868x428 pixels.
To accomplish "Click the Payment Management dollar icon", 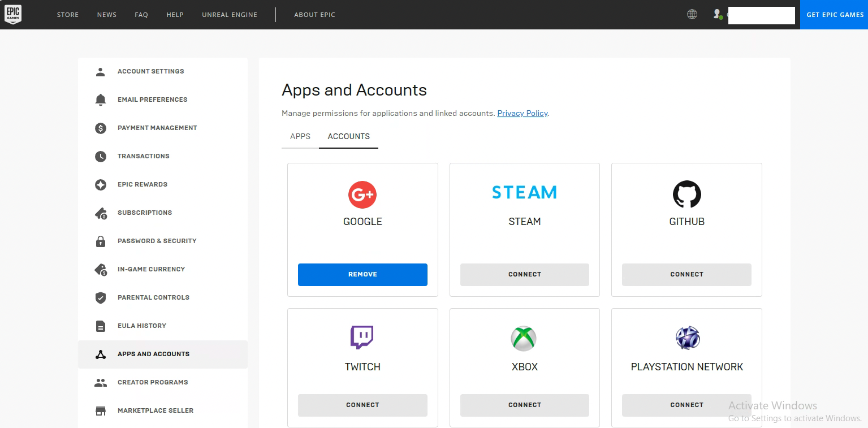I will [x=101, y=128].
